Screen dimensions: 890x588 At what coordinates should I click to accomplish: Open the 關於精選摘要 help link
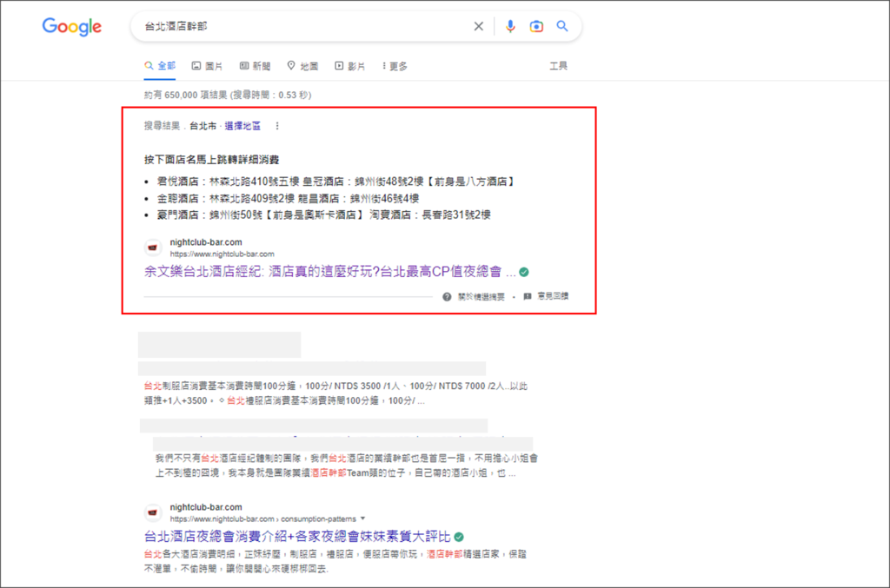click(x=481, y=296)
